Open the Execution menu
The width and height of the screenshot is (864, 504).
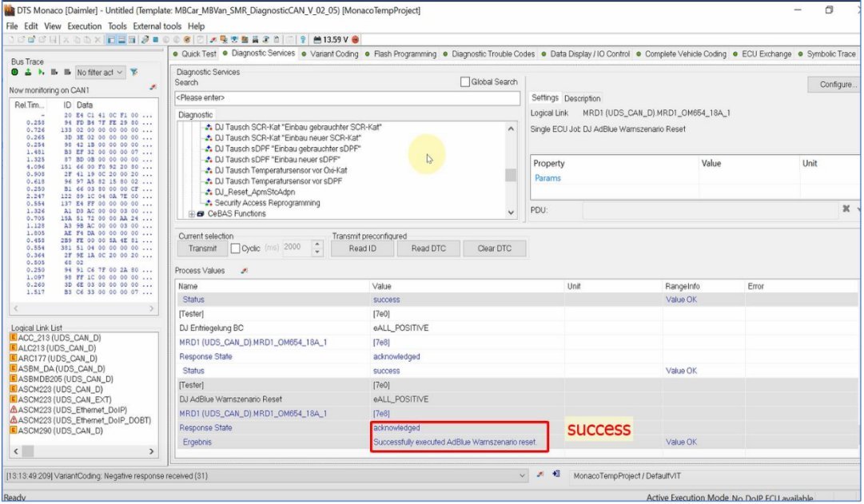pos(84,26)
